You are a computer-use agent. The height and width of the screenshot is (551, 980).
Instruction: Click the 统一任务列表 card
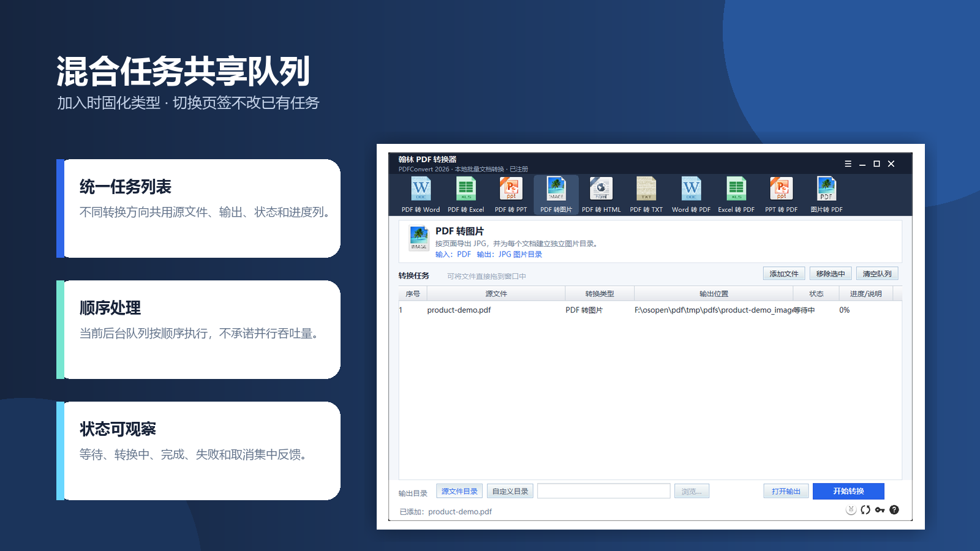point(198,208)
